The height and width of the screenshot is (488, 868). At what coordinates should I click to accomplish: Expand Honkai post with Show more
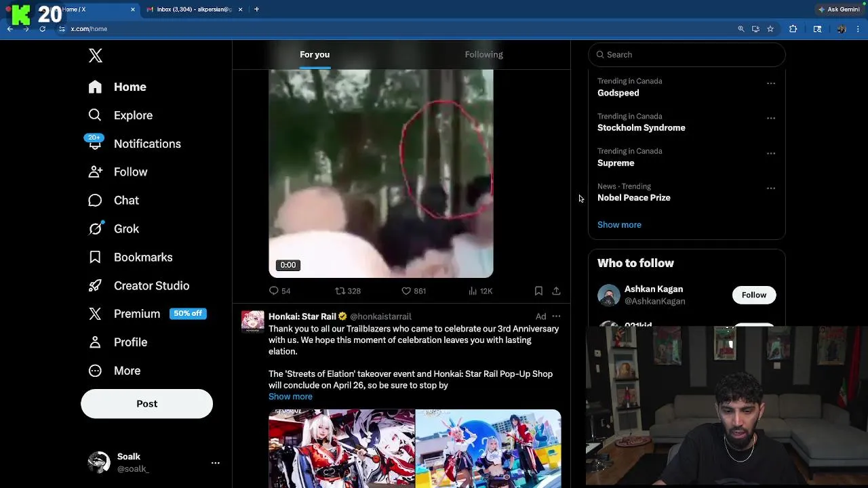tap(290, 396)
